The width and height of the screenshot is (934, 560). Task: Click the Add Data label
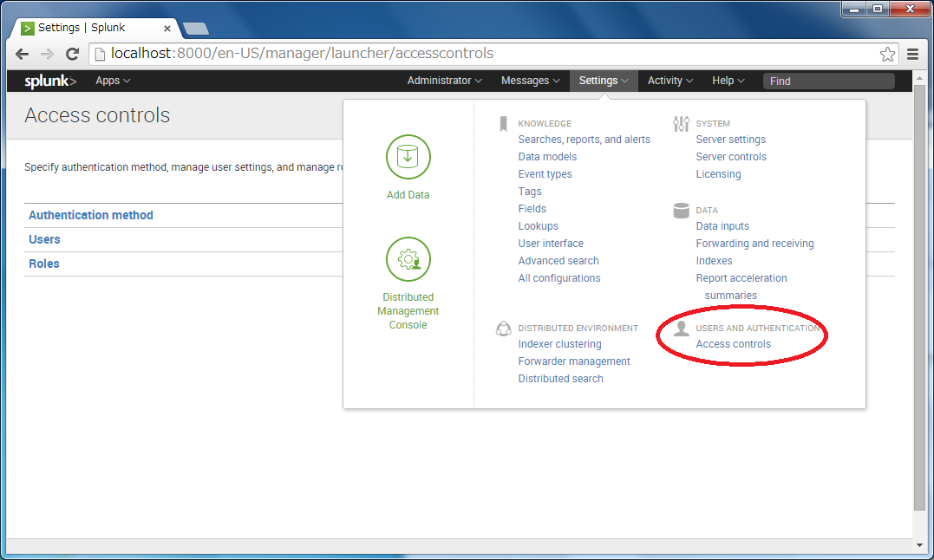(x=408, y=194)
